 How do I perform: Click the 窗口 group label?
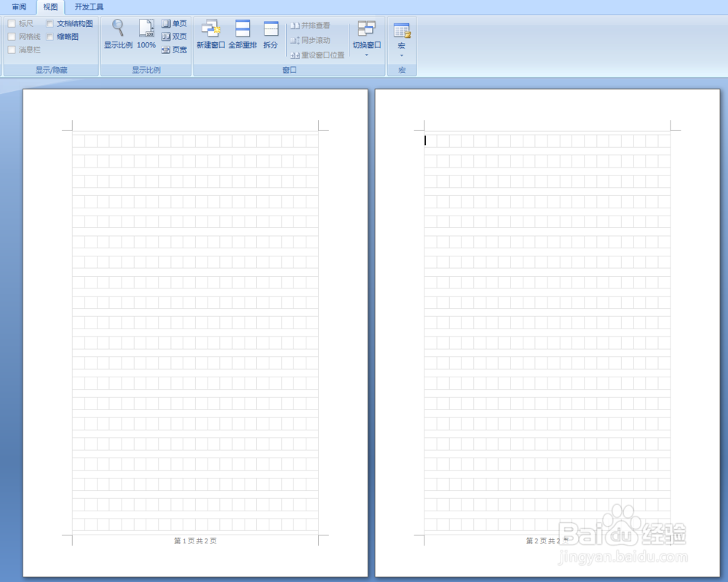coord(289,70)
